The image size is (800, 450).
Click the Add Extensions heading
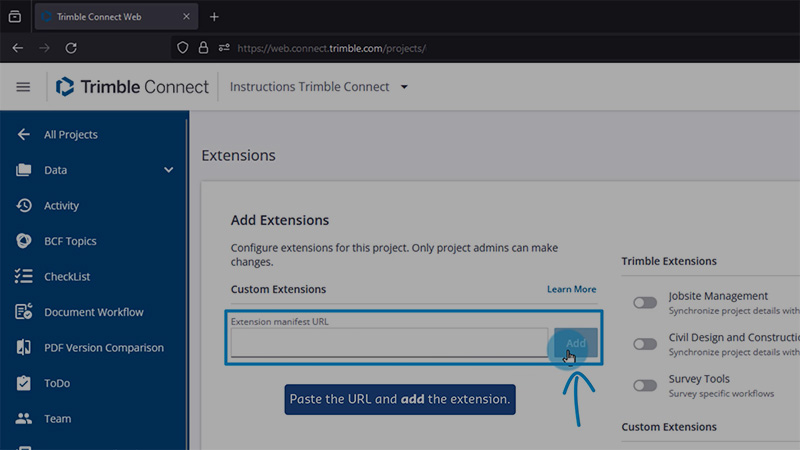tap(280, 220)
